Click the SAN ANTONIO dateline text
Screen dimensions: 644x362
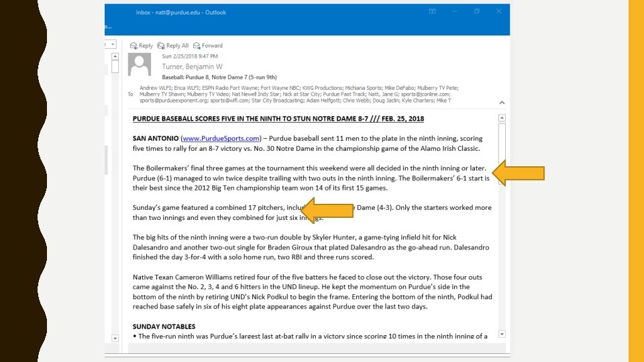point(156,139)
